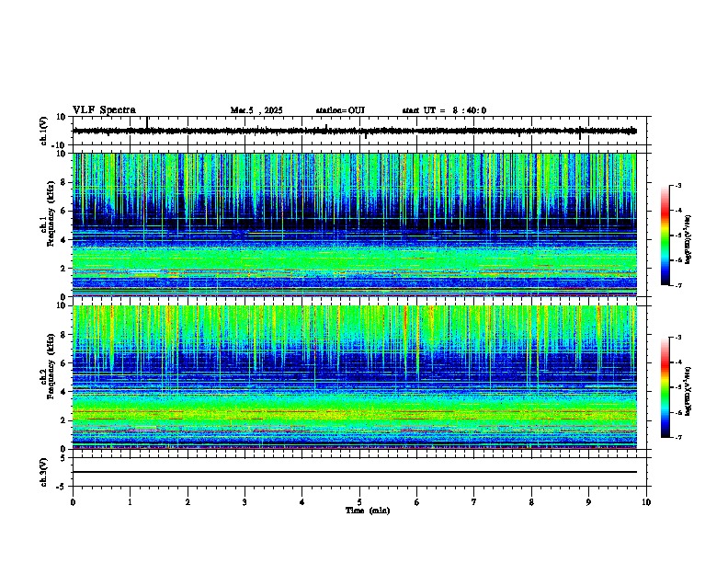This screenshot has width=728, height=563.
Task: Click the ch.1 waveform trace panel
Action: click(x=359, y=131)
